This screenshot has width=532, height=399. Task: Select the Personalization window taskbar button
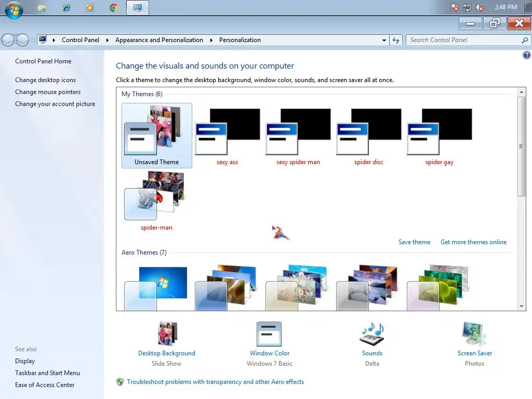coord(137,8)
